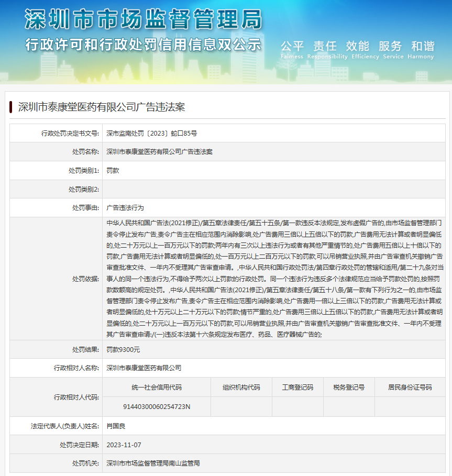The width and height of the screenshot is (452, 476).
Task: Click the 处罚事由 label
Action: (x=85, y=208)
